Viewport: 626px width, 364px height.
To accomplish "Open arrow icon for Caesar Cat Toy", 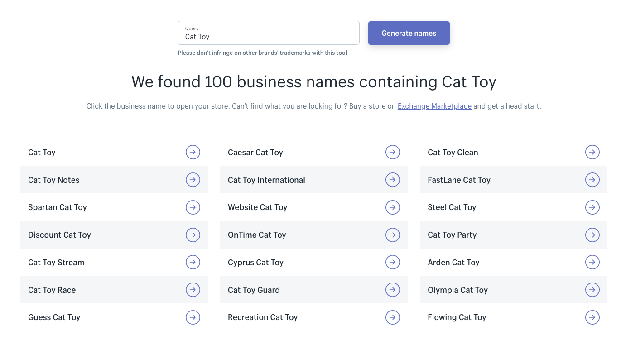I will tap(392, 152).
